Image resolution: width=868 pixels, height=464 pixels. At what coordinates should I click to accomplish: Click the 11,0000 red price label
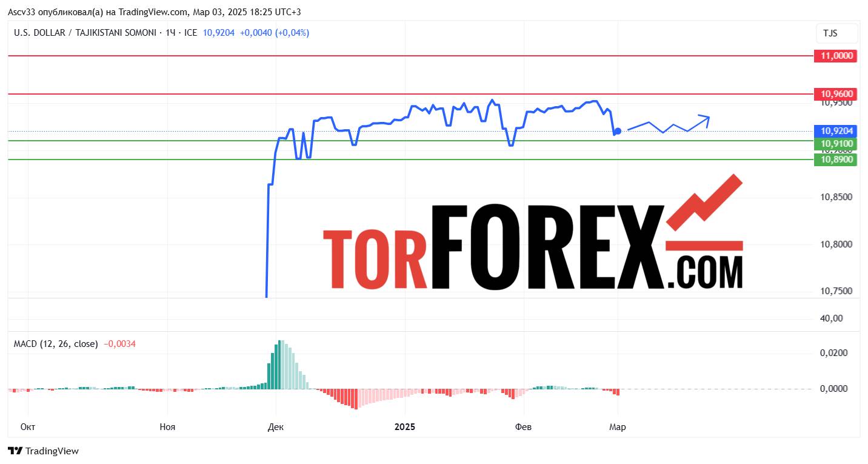[x=836, y=56]
